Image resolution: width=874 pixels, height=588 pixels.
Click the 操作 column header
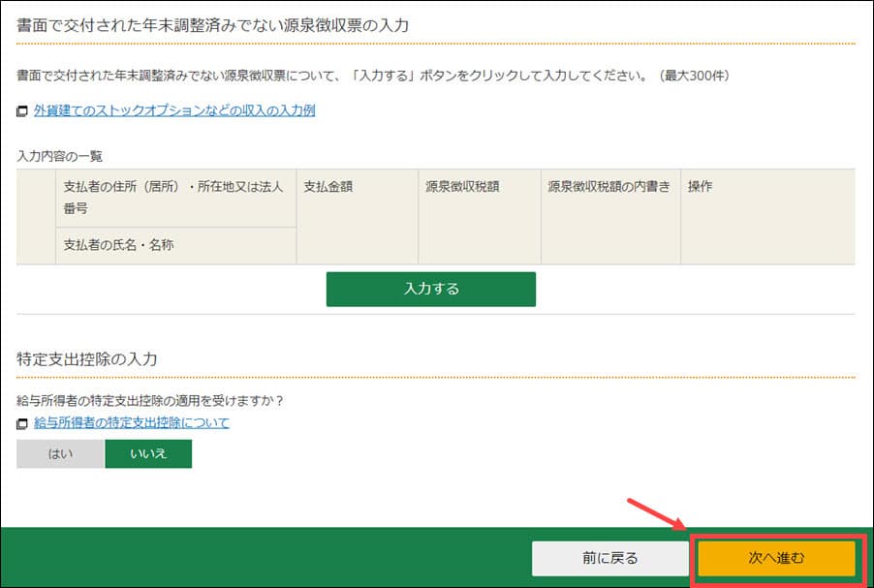click(700, 187)
